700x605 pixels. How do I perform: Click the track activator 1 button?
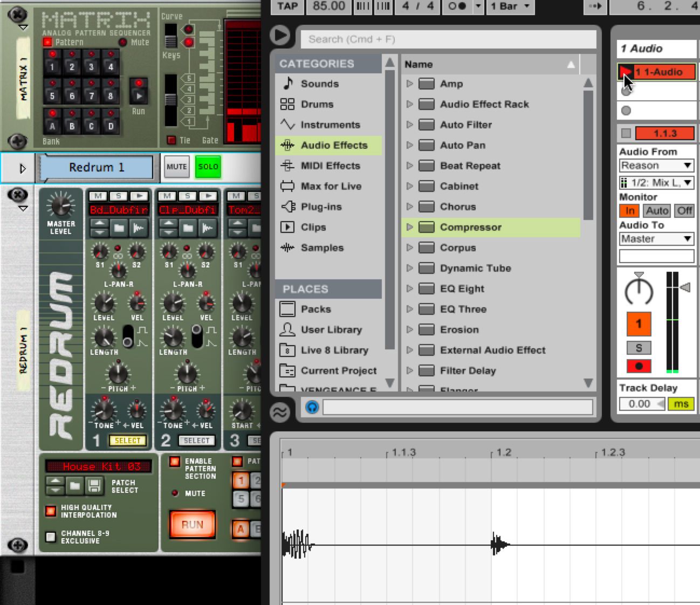[639, 324]
